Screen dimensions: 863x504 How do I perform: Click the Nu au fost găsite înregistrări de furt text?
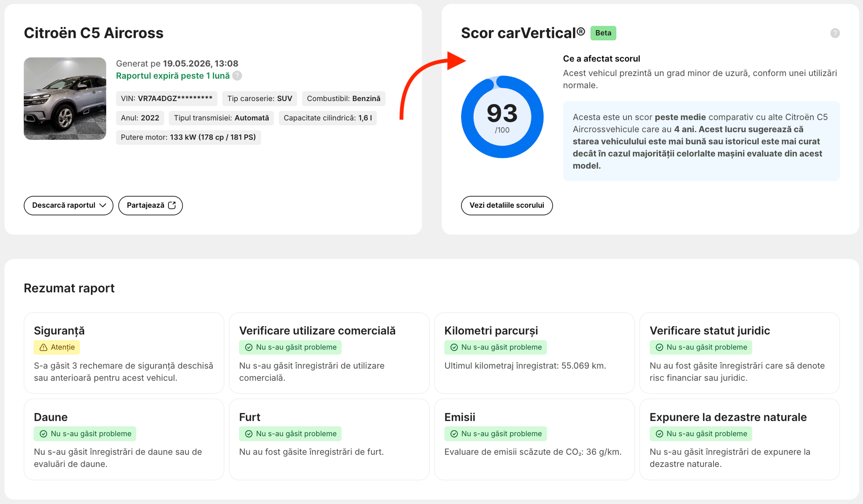coord(311,452)
